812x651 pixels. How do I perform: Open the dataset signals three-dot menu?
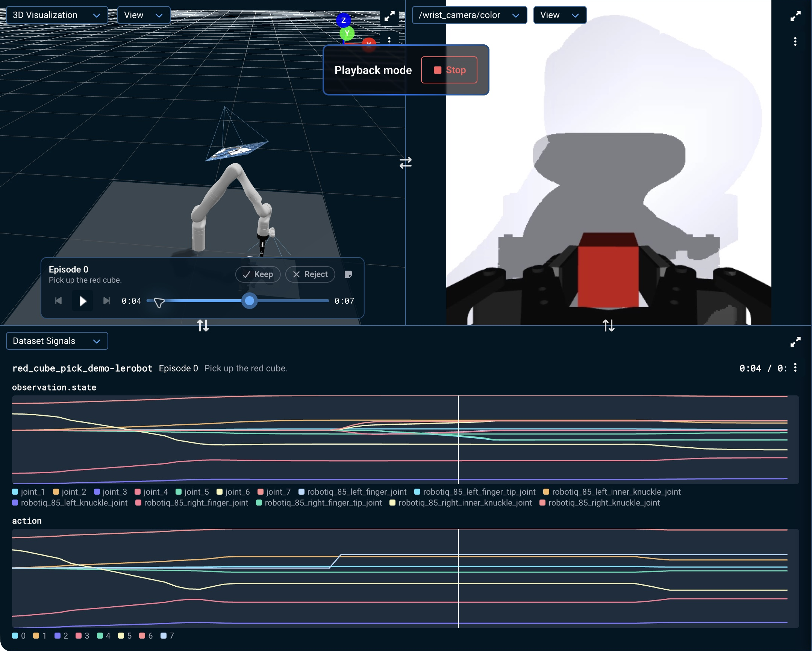click(x=795, y=368)
